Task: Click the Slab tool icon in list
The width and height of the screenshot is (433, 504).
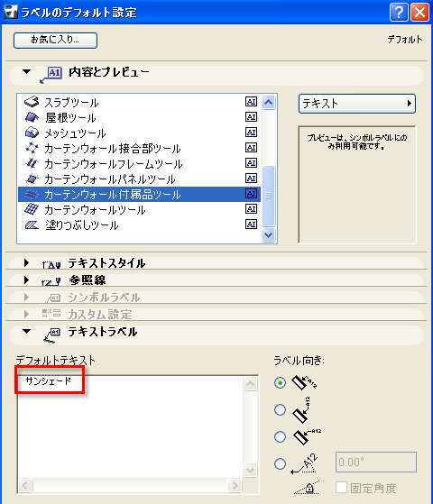Action: 32,102
